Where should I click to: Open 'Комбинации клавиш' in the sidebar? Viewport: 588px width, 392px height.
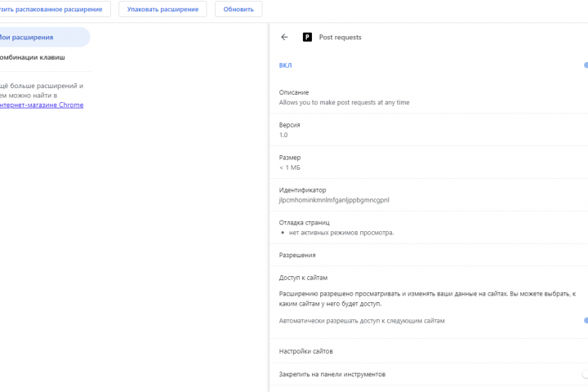[33, 58]
